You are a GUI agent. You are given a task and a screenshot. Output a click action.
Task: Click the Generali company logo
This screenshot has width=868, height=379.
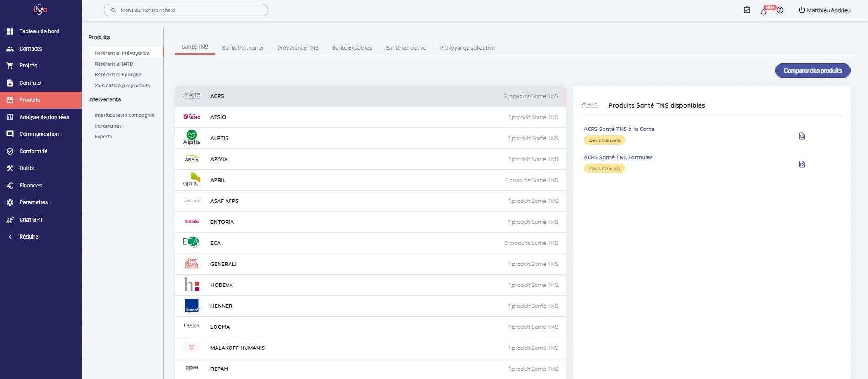tap(192, 264)
